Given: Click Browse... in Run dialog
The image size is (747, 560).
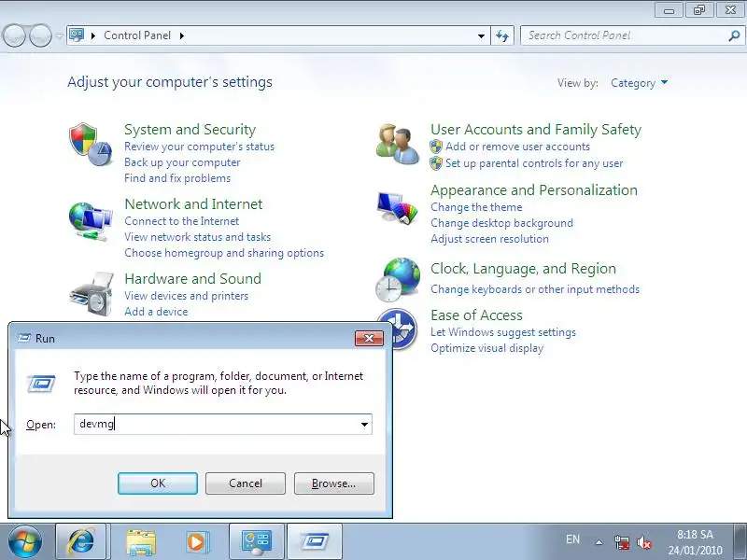Looking at the screenshot, I should click(334, 483).
